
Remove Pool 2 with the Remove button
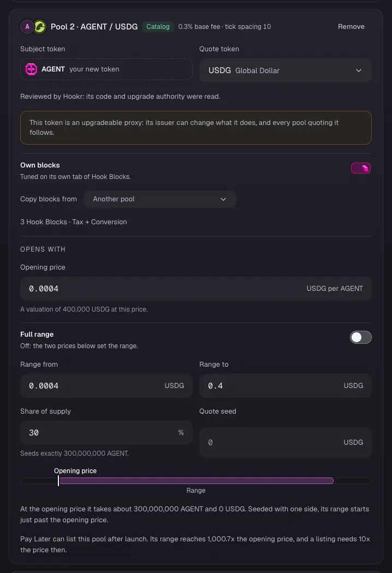click(351, 27)
